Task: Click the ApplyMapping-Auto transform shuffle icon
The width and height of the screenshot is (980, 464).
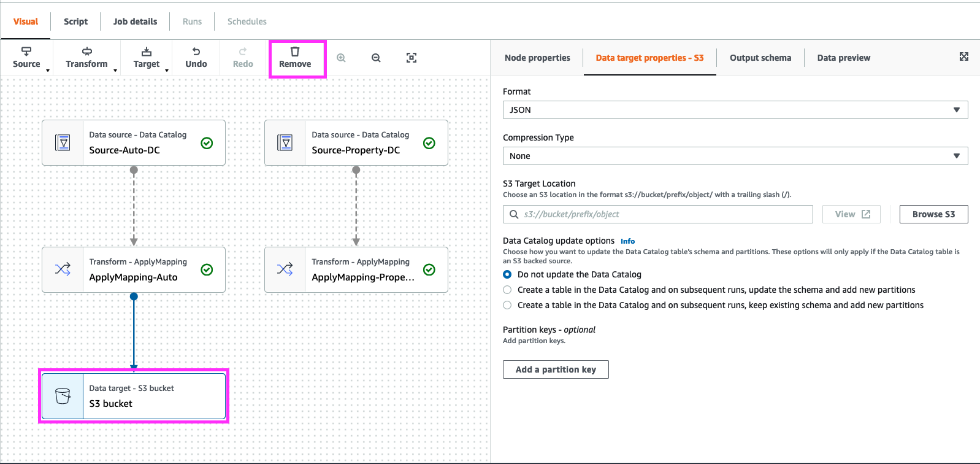Action: [x=63, y=269]
